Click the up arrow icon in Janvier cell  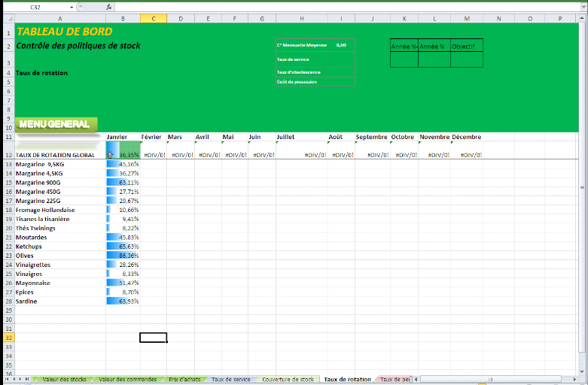(111, 155)
